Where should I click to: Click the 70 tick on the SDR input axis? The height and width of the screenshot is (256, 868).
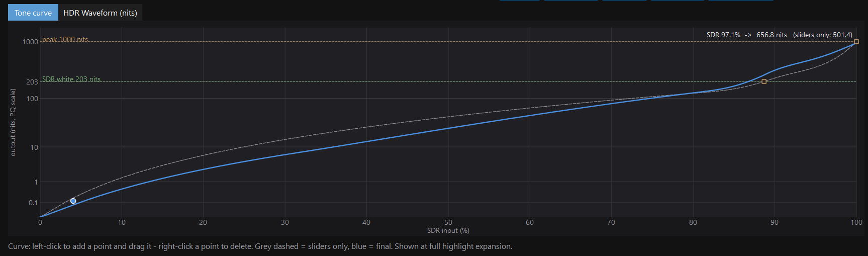[x=611, y=222]
